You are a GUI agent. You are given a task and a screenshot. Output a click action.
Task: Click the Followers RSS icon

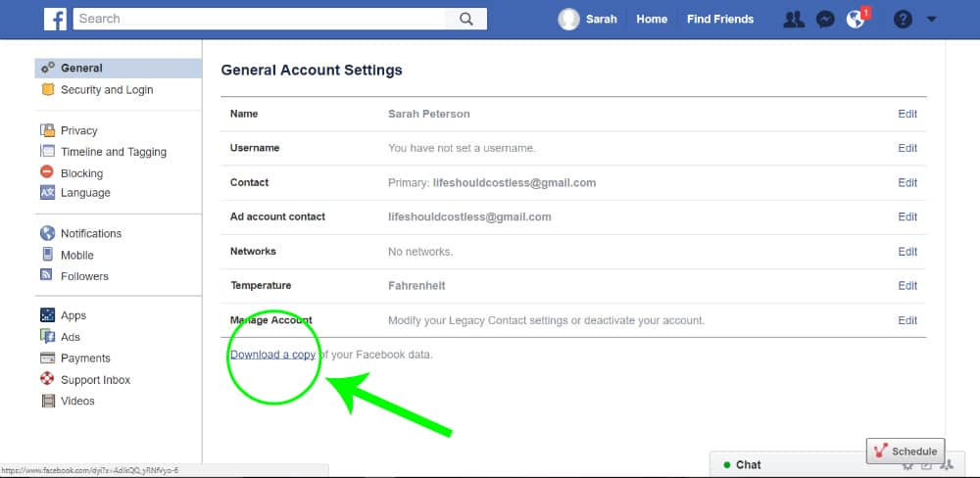point(47,275)
